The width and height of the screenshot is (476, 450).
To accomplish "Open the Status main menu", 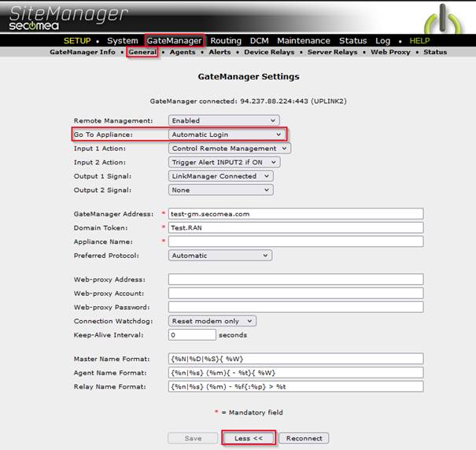I will [x=352, y=41].
